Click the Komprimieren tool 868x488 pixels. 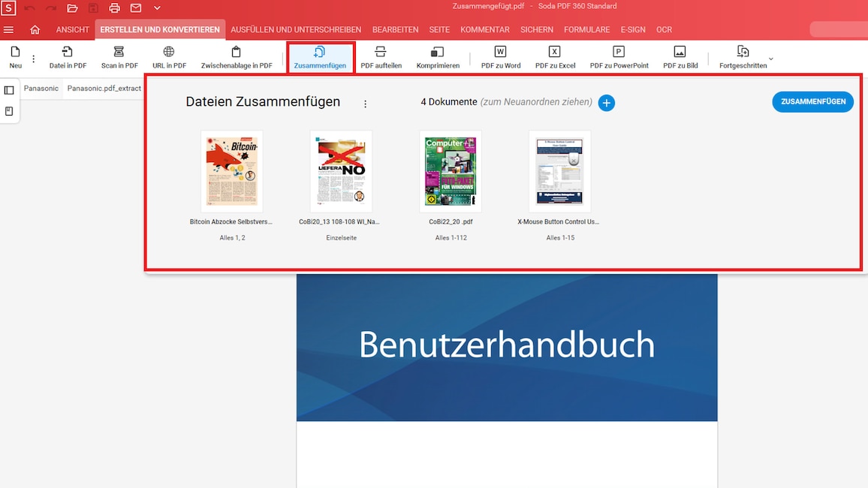(438, 58)
